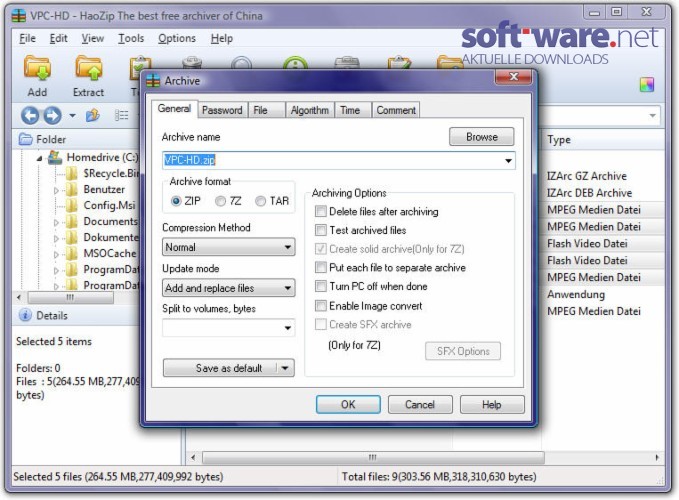Image resolution: width=679 pixels, height=500 pixels.
Task: Close the Archive dialog with red X
Action: click(x=513, y=77)
